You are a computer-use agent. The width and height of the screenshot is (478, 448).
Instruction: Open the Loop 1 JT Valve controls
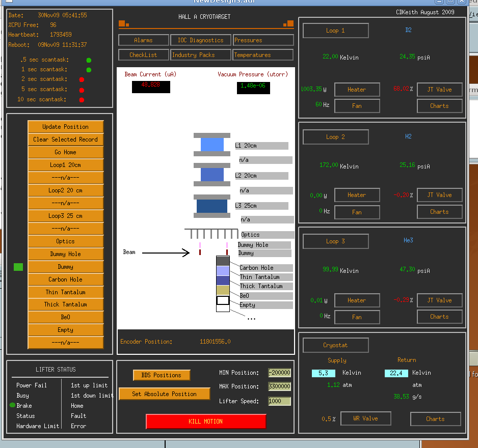440,90
